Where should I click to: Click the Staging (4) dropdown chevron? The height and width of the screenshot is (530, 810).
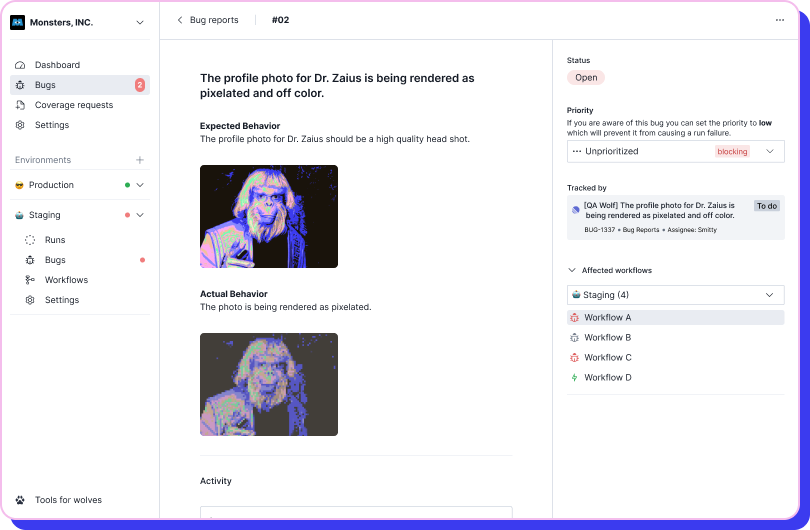[x=770, y=295]
